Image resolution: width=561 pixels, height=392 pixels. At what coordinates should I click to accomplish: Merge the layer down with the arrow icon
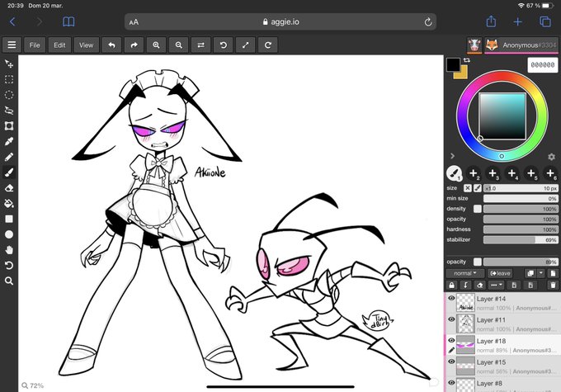tap(465, 286)
